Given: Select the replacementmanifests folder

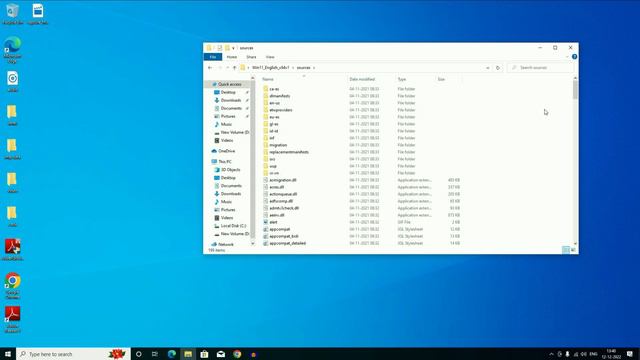Looking at the screenshot, I should click(x=289, y=152).
